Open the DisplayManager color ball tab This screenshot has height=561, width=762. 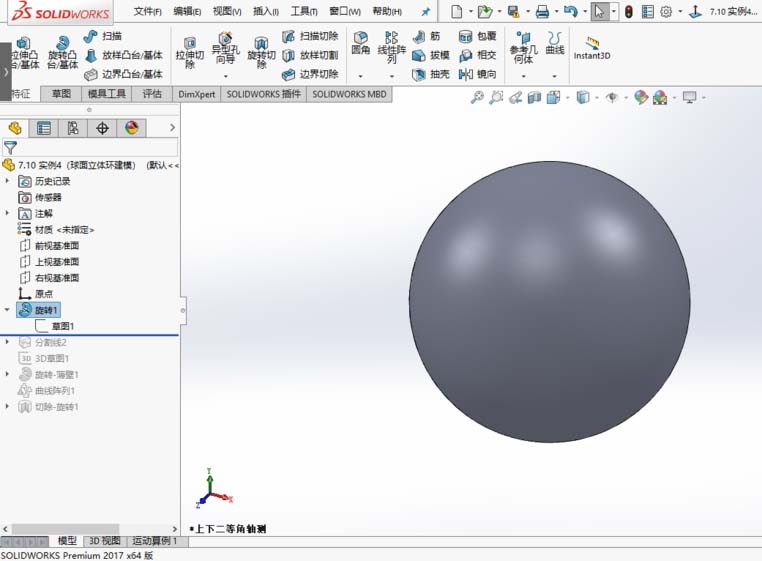(x=131, y=128)
